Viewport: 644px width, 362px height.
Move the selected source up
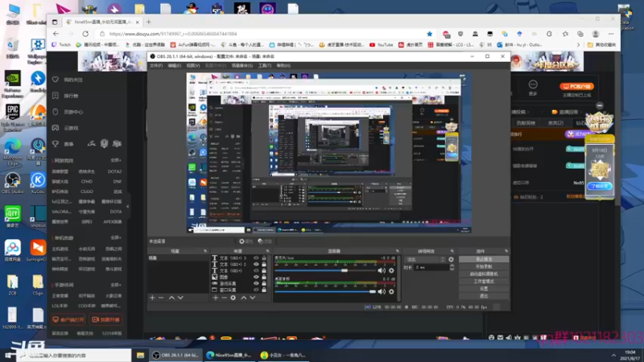click(244, 298)
